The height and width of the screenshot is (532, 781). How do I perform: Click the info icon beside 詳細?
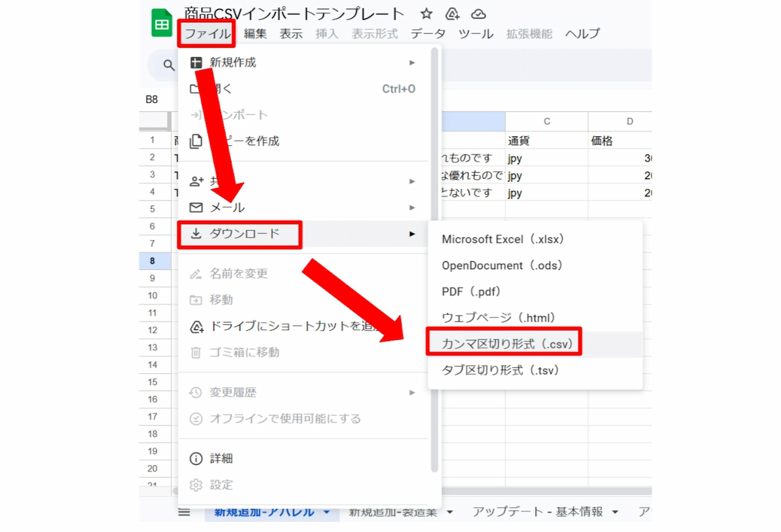[x=196, y=459]
